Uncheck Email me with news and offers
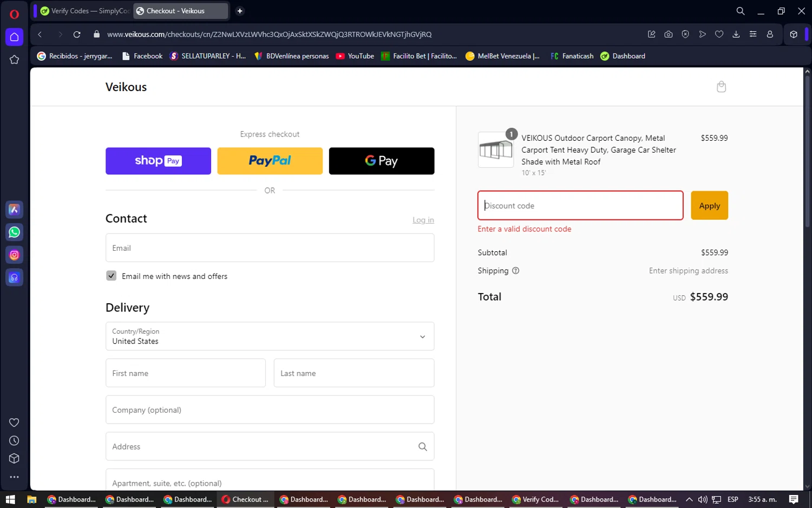The image size is (812, 508). tap(111, 276)
